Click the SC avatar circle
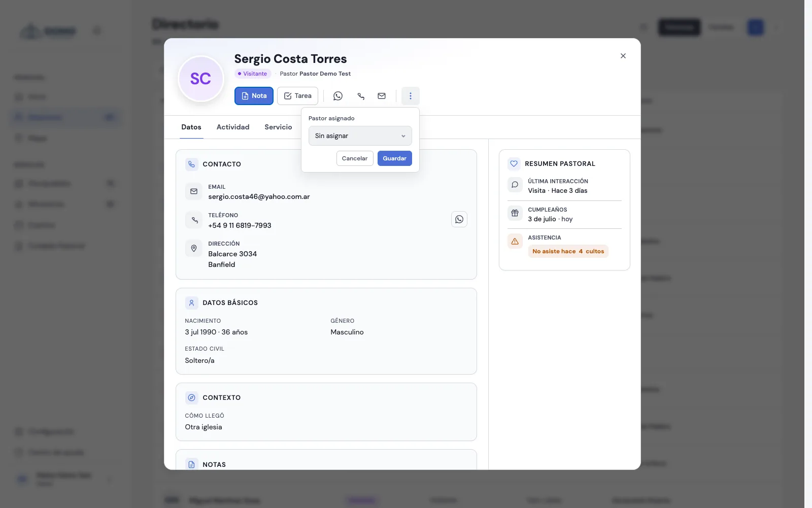The height and width of the screenshot is (508, 812). coord(201,79)
